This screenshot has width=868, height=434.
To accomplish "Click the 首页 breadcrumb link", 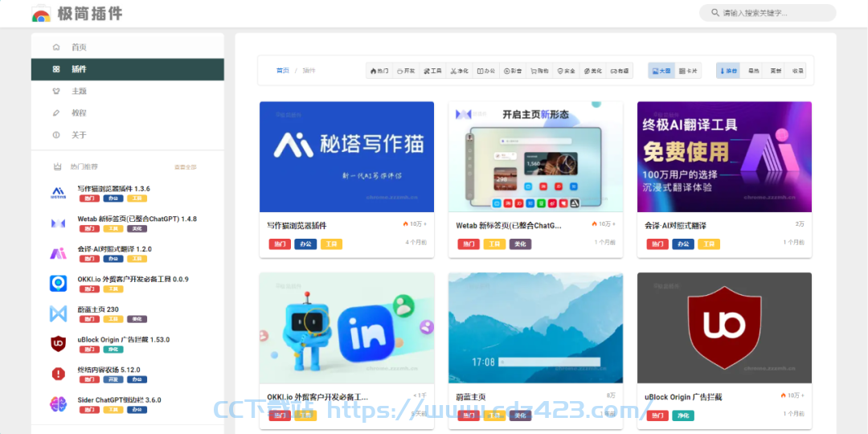I will click(283, 70).
